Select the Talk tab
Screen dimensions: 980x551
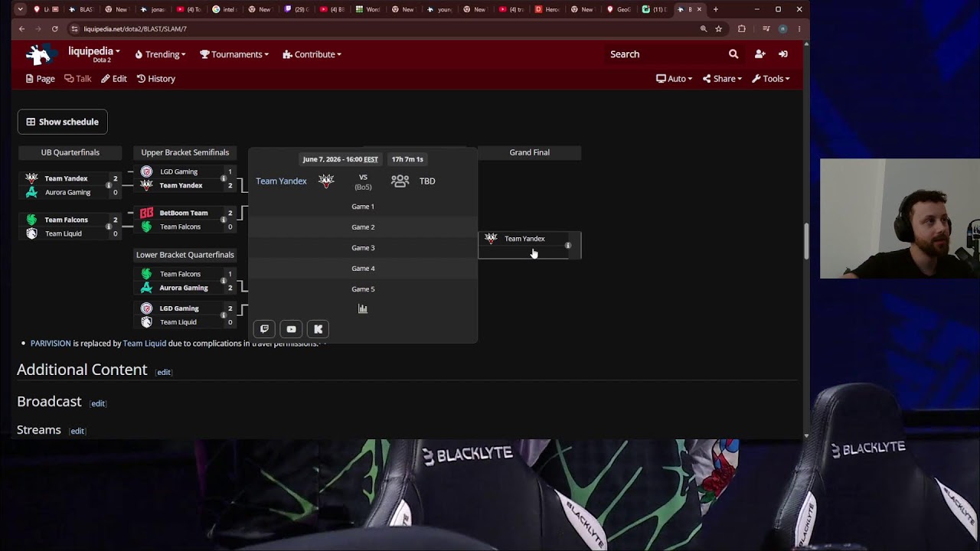click(x=77, y=79)
